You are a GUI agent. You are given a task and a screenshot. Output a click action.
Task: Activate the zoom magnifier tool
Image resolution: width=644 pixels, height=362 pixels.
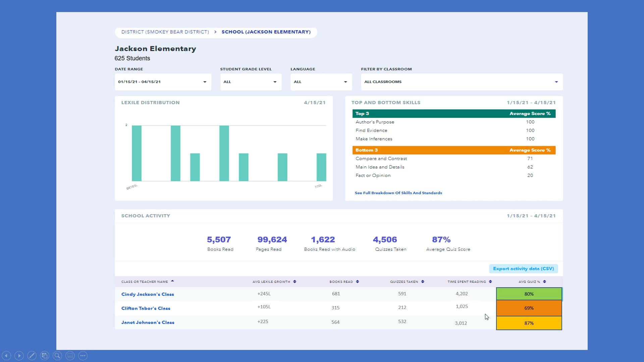(57, 356)
